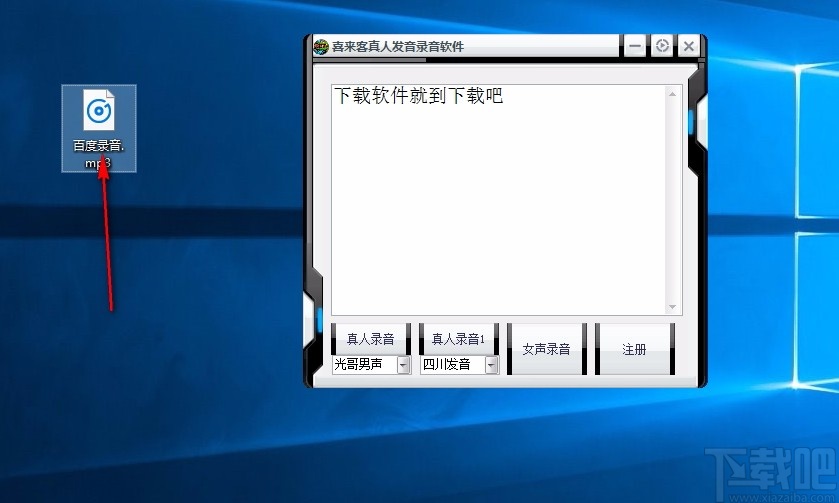Click the window title 喜来客真人发音录音软件

[398, 47]
